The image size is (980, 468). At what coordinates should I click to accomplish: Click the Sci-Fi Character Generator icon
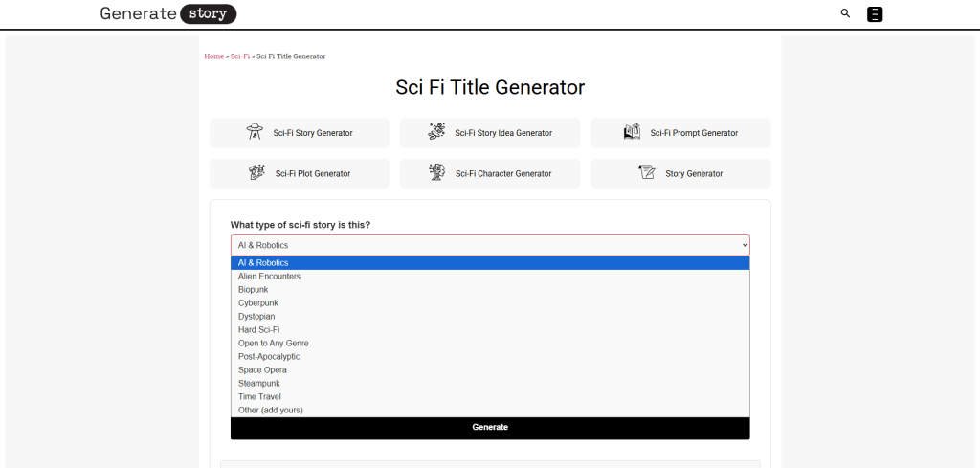437,173
